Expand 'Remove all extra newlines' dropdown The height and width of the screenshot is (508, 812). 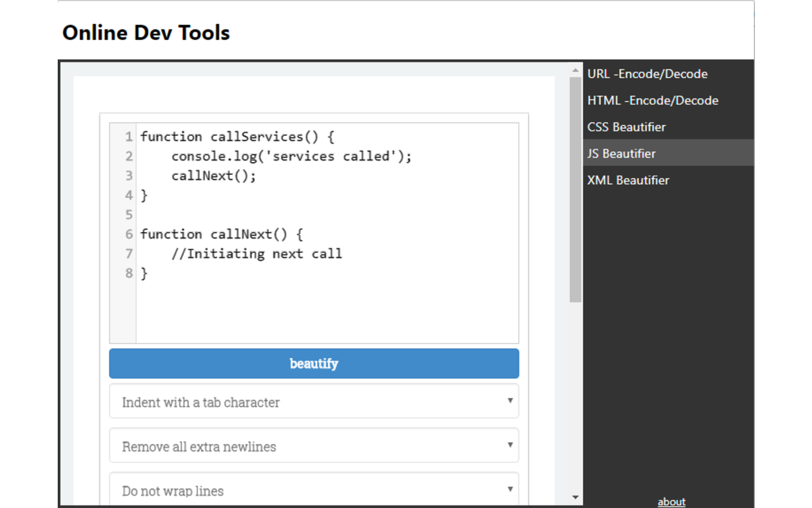click(x=314, y=446)
